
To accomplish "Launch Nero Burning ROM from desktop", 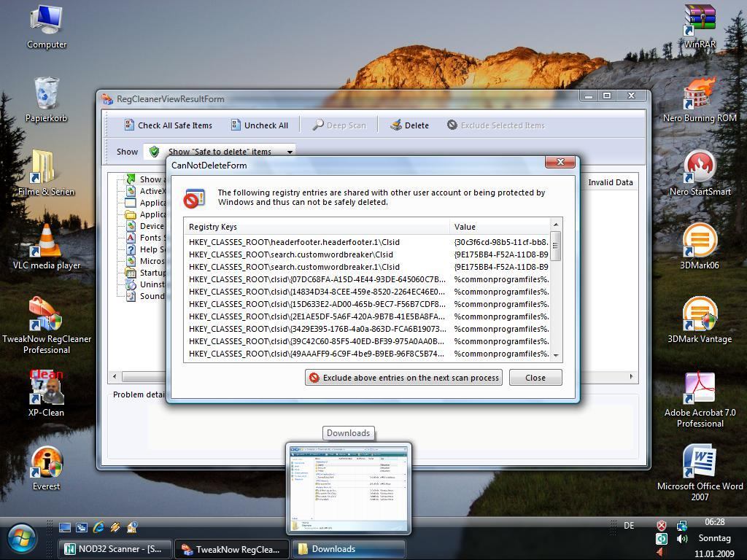I will coord(700,99).
